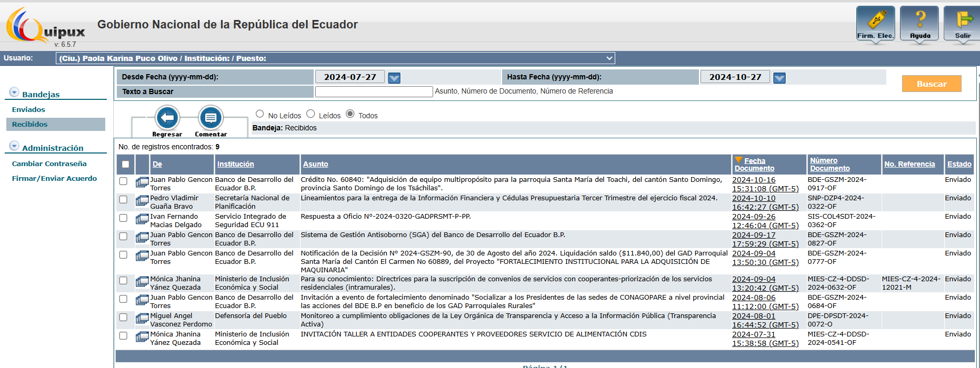
Task: Click the Regresar back arrow icon
Action: click(x=167, y=118)
